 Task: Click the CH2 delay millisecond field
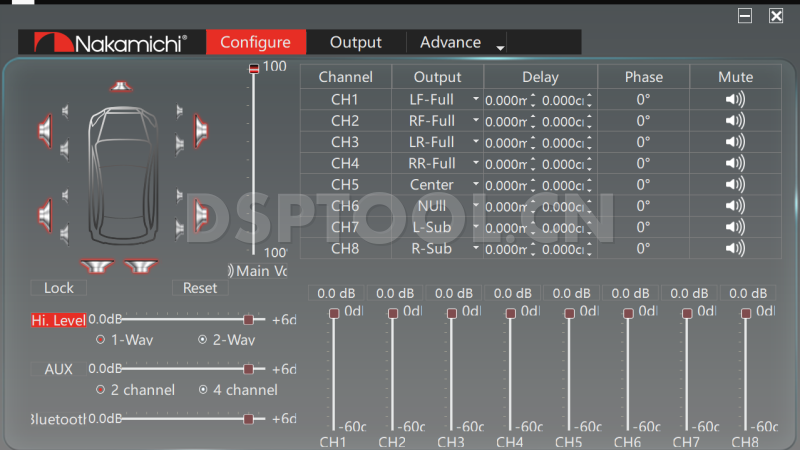pyautogui.click(x=505, y=121)
